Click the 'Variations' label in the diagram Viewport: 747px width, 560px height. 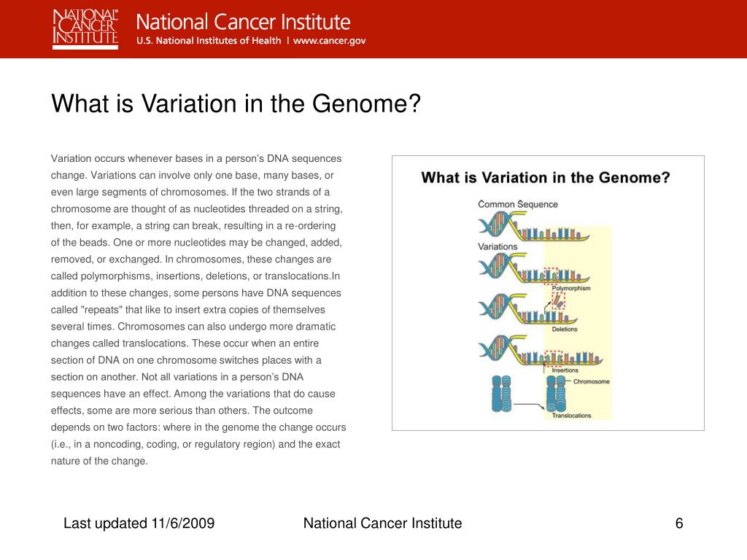(x=498, y=246)
